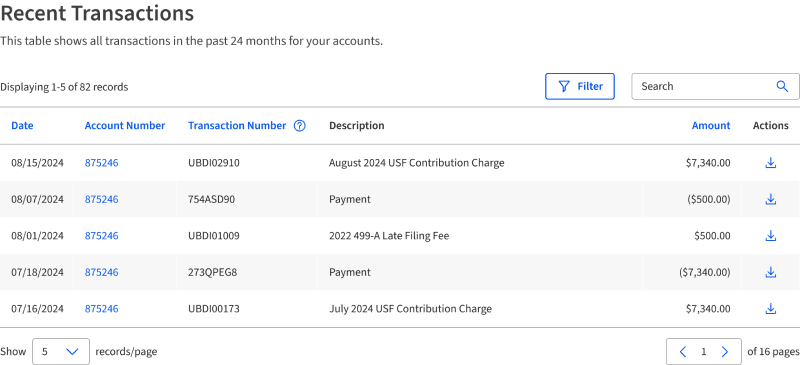The image size is (800, 365).
Task: Select the current page number 1 field
Action: point(704,351)
